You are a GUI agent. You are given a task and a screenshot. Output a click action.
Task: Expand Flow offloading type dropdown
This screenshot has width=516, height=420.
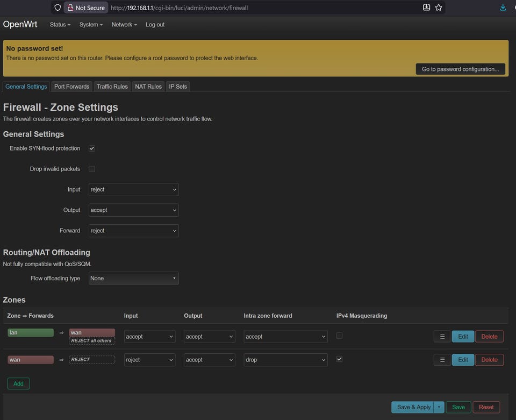pyautogui.click(x=133, y=278)
